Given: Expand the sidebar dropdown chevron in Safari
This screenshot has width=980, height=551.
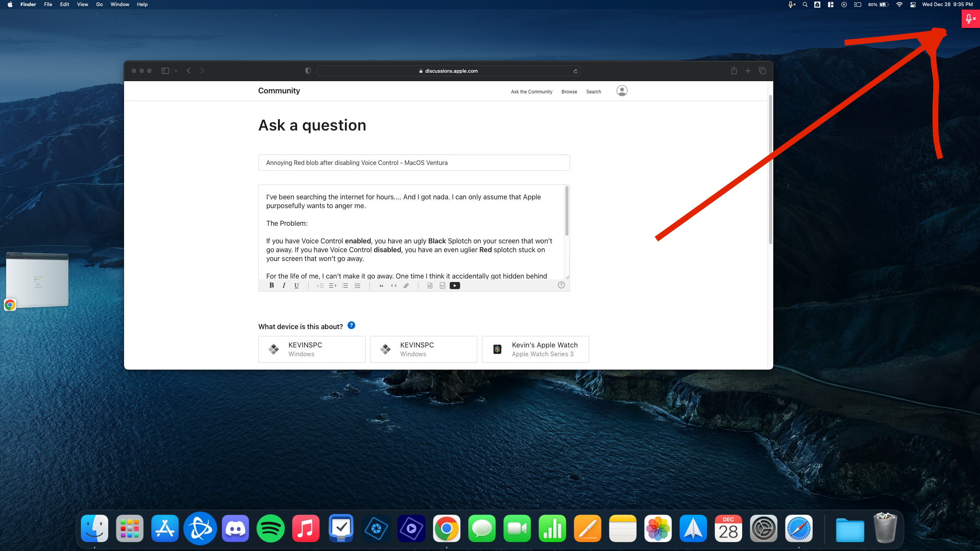Looking at the screenshot, I should pos(176,71).
